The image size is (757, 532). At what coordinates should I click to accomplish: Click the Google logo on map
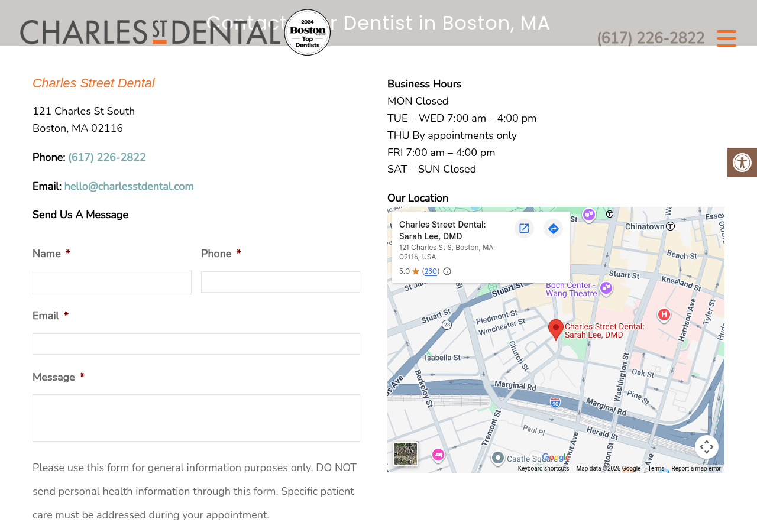point(556,458)
